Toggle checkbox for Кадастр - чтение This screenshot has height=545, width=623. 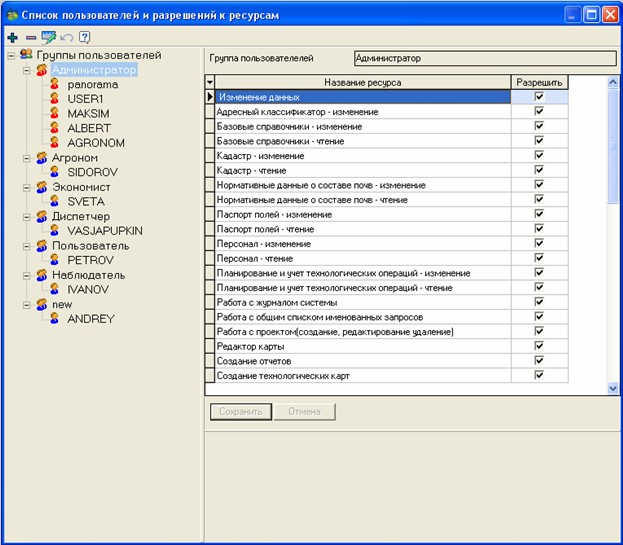539,170
